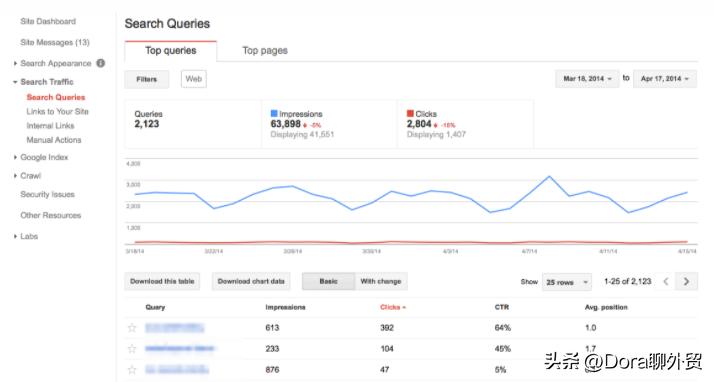Open Site Dashboard in sidebar
The width and height of the screenshot is (714, 382).
click(x=48, y=21)
